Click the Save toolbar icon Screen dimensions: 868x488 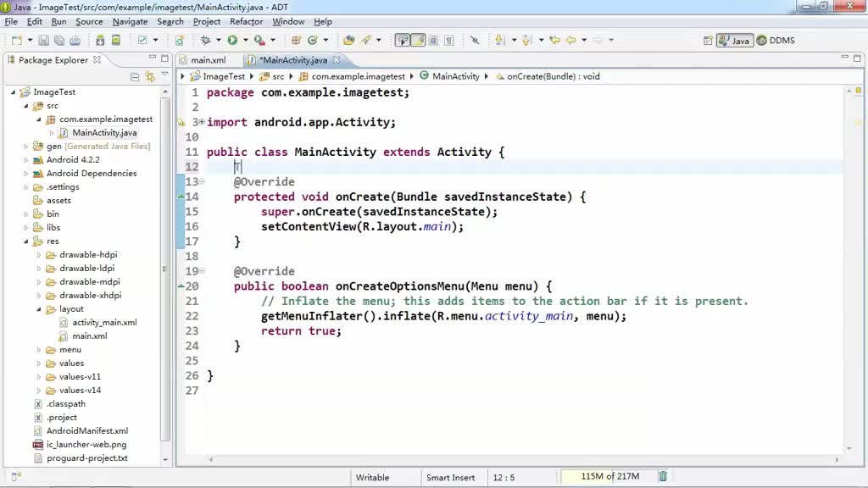43,41
